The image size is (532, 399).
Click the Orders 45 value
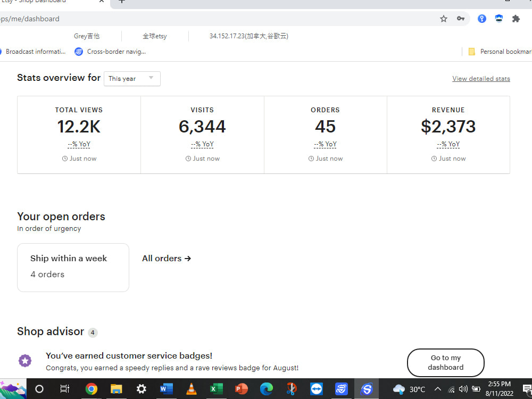click(325, 127)
